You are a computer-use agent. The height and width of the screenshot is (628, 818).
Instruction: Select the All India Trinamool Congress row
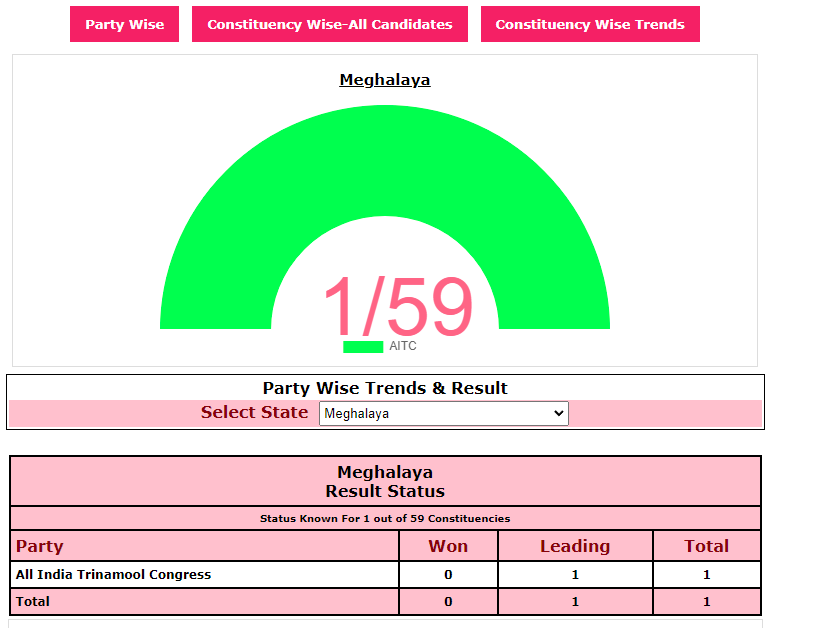385,575
